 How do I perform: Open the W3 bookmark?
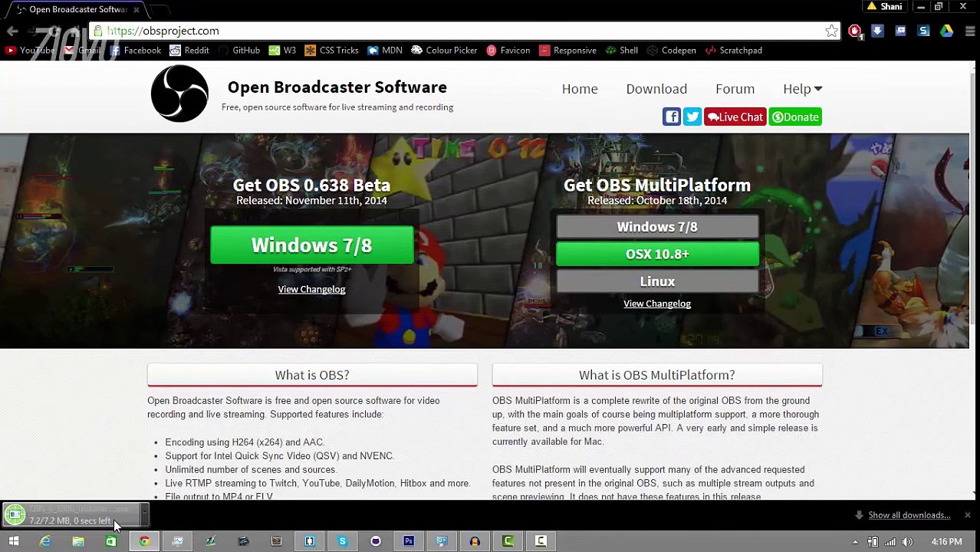tap(282, 50)
